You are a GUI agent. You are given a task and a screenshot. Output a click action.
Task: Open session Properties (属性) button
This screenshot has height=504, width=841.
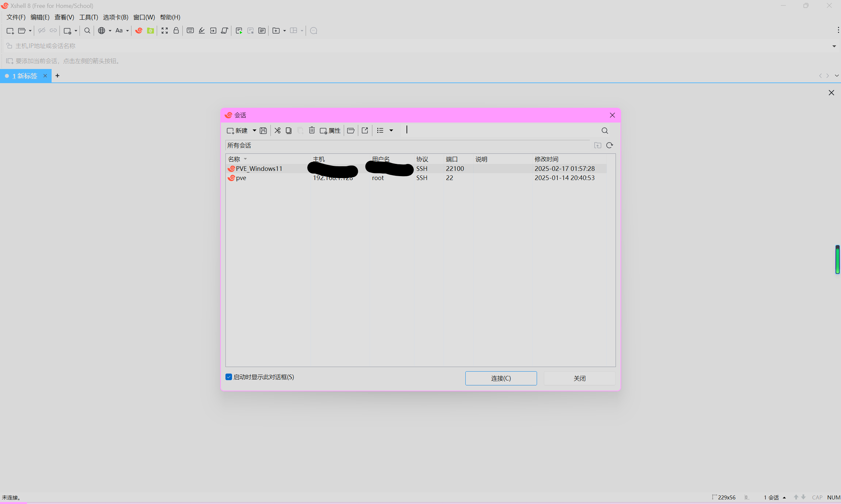pyautogui.click(x=330, y=130)
